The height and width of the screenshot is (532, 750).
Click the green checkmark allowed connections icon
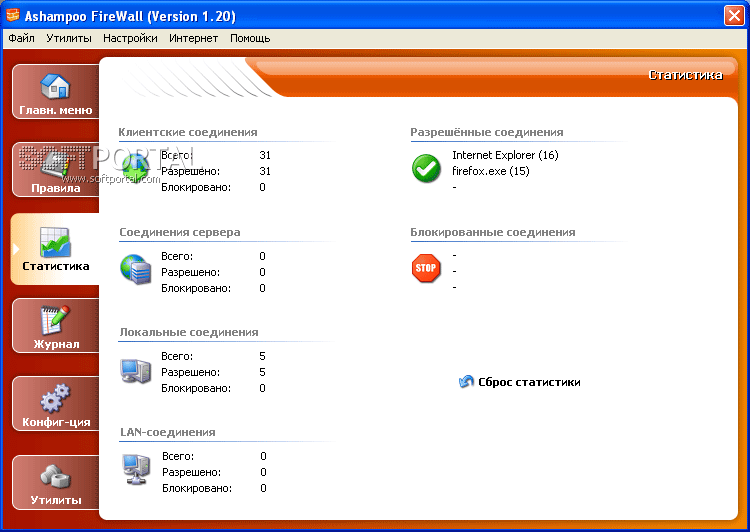[426, 168]
